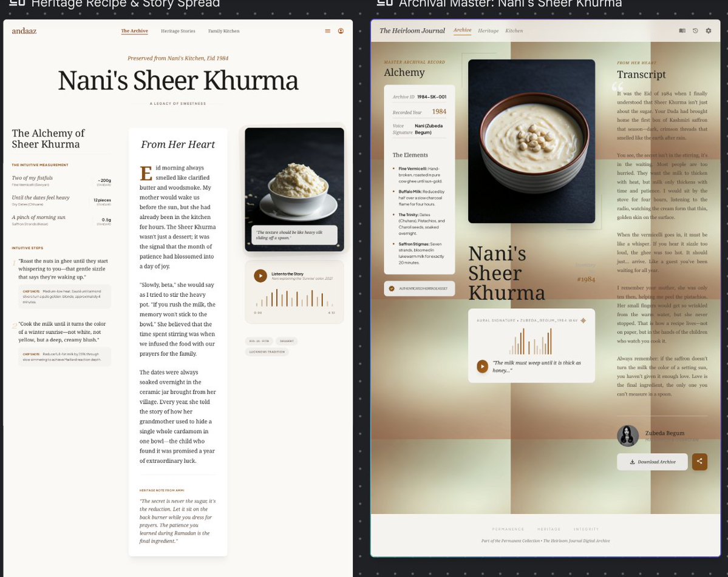Seek within the Aural Signature waveform
Viewport: 728px width, 577px height.
pyautogui.click(x=531, y=342)
